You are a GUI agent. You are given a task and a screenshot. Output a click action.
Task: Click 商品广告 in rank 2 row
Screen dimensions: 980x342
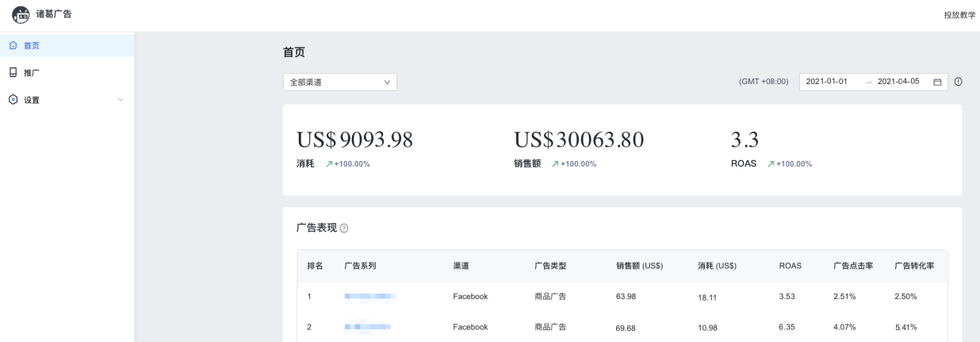(550, 326)
